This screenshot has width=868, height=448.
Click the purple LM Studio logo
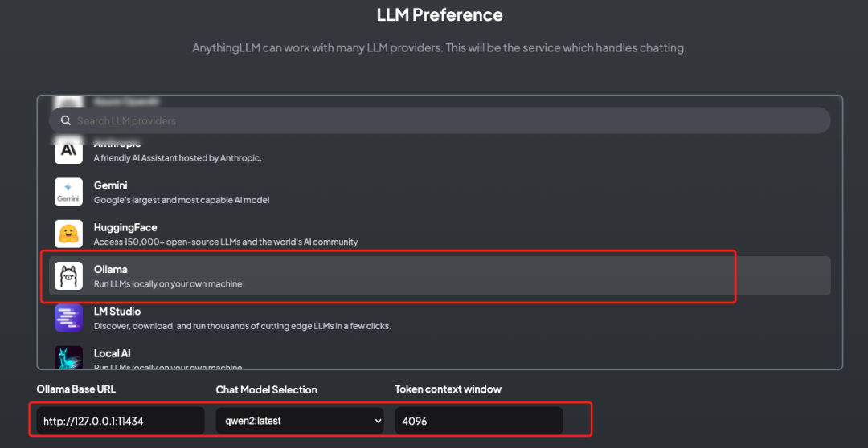point(68,317)
